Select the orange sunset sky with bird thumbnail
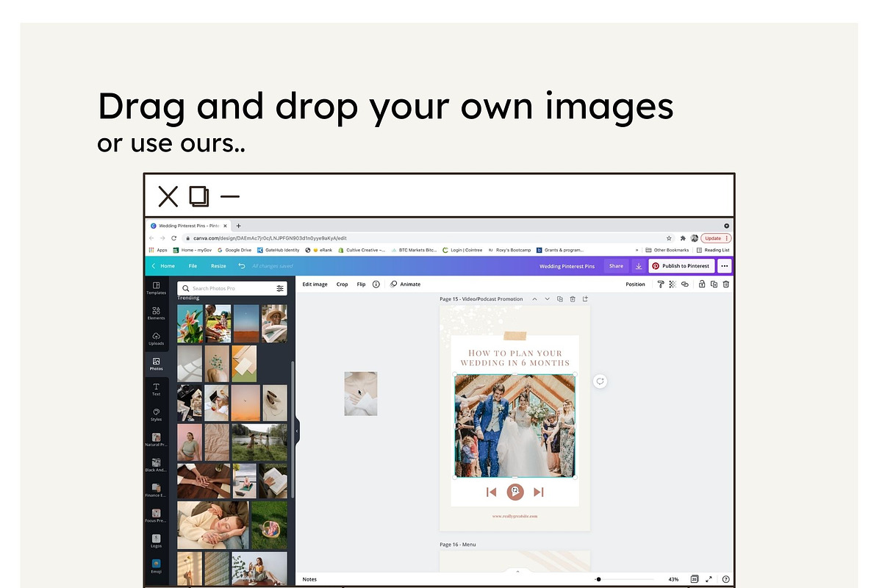 pos(245,401)
